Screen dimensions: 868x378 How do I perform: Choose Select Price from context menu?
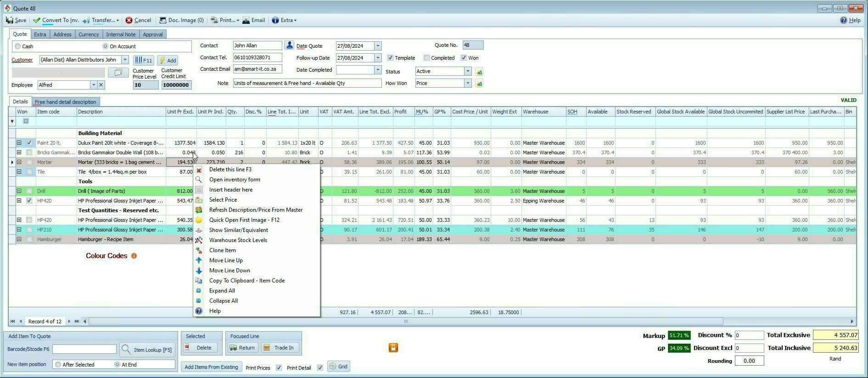point(223,200)
